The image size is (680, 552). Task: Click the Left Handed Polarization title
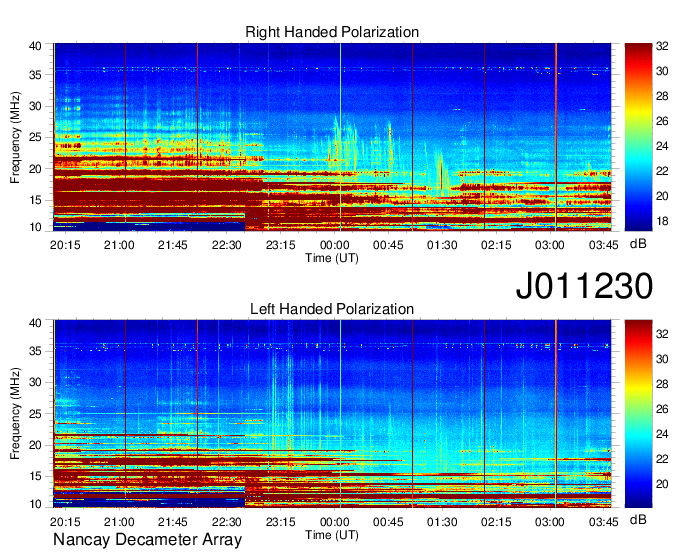point(332,309)
